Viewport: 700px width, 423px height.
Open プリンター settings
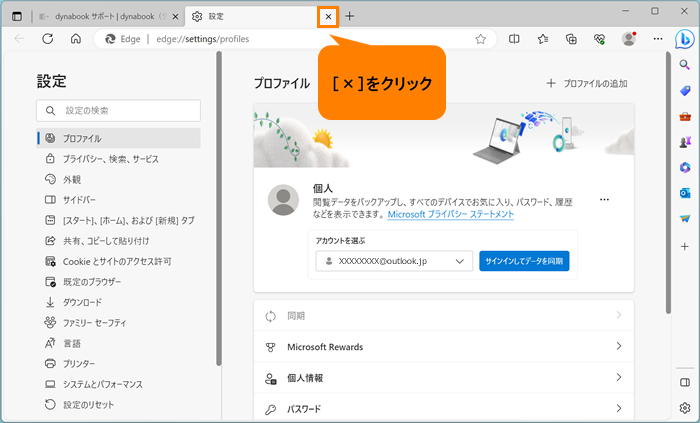click(118, 364)
